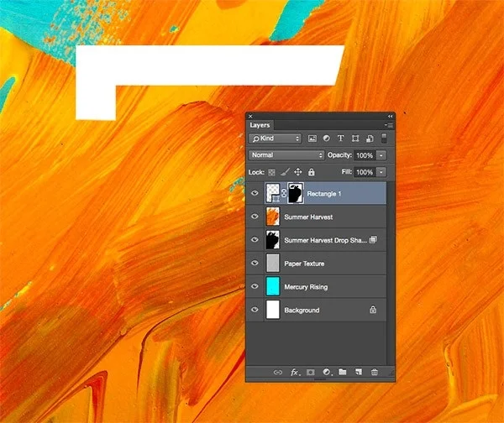Add a layer mask
Viewport: 504px width, 423px height.
[x=310, y=373]
